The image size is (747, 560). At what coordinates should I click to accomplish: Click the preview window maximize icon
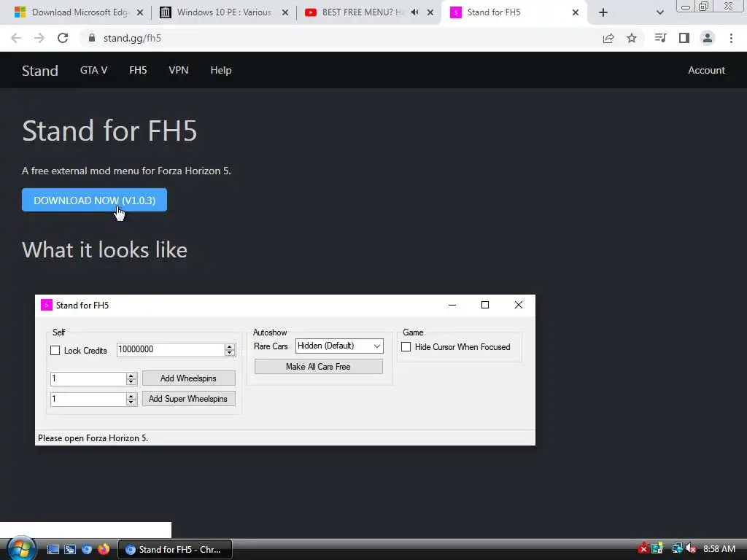click(x=485, y=306)
